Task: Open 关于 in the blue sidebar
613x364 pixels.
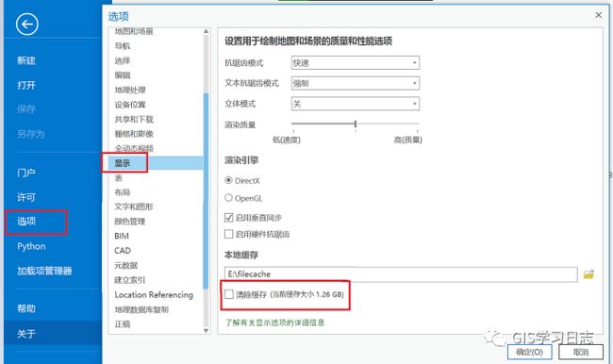Action: 26,334
